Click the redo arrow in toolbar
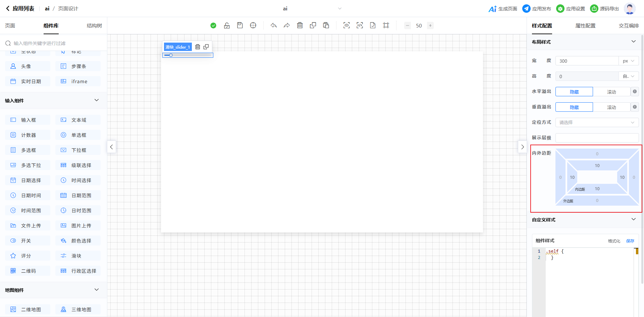This screenshot has width=644, height=317. click(x=286, y=25)
